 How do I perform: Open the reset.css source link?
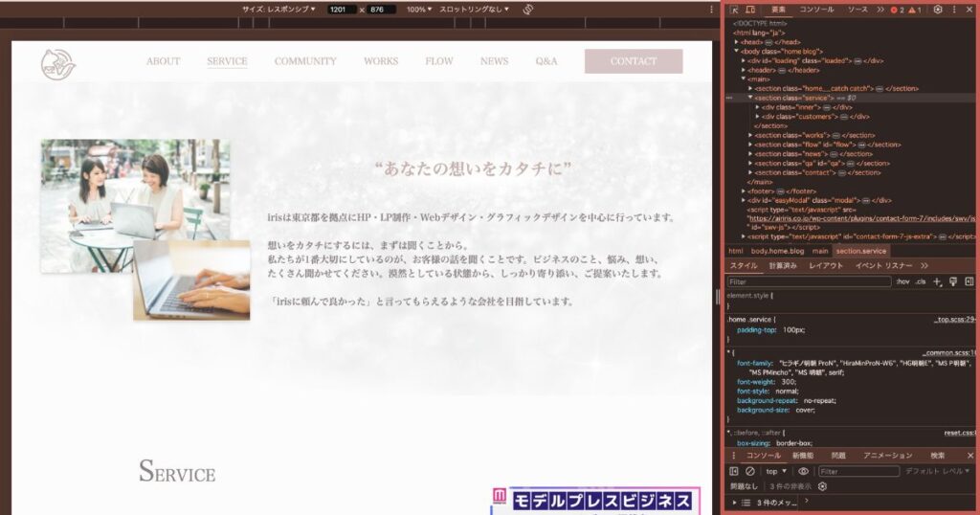959,433
